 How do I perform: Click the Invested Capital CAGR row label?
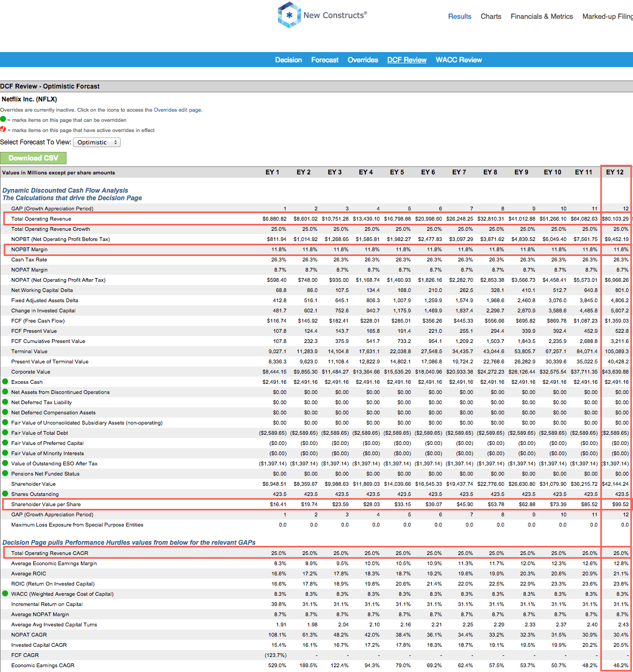point(39,645)
